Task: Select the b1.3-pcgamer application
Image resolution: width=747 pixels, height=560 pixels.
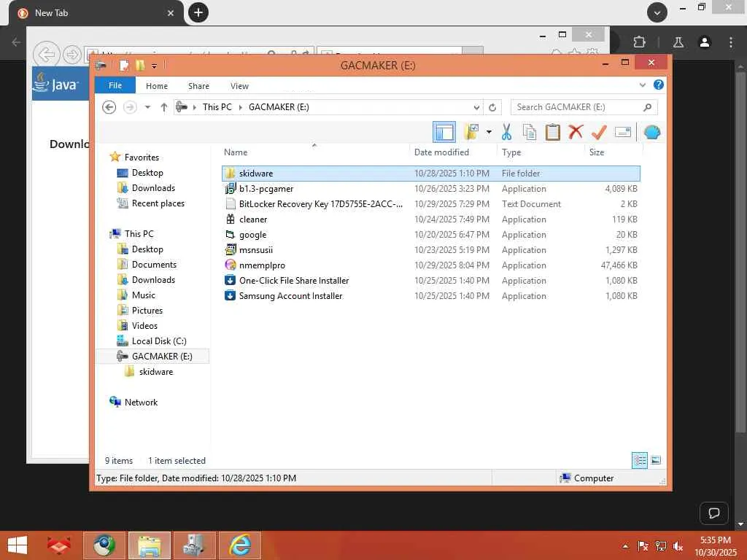Action: click(430, 189)
